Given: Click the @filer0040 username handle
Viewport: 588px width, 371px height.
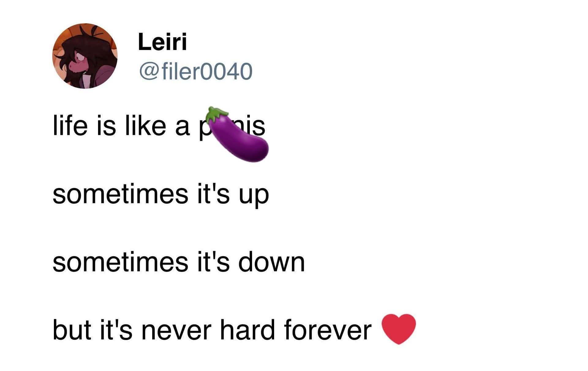Looking at the screenshot, I should 196,71.
